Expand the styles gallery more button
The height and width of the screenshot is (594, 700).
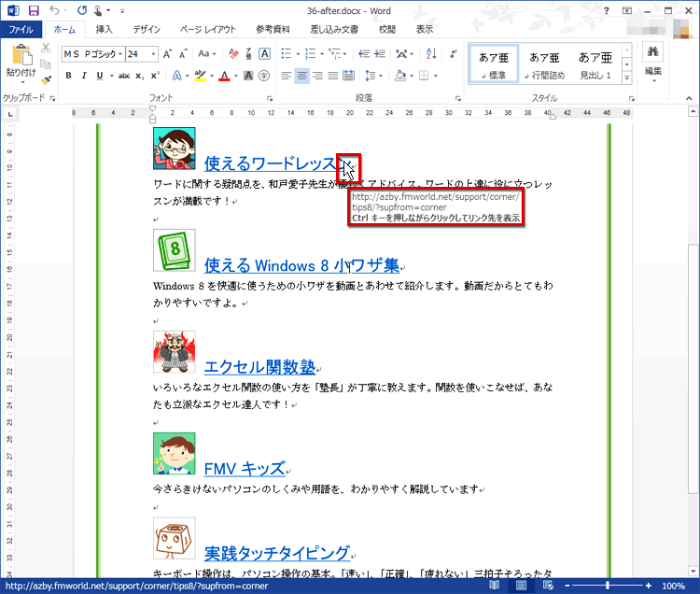627,78
